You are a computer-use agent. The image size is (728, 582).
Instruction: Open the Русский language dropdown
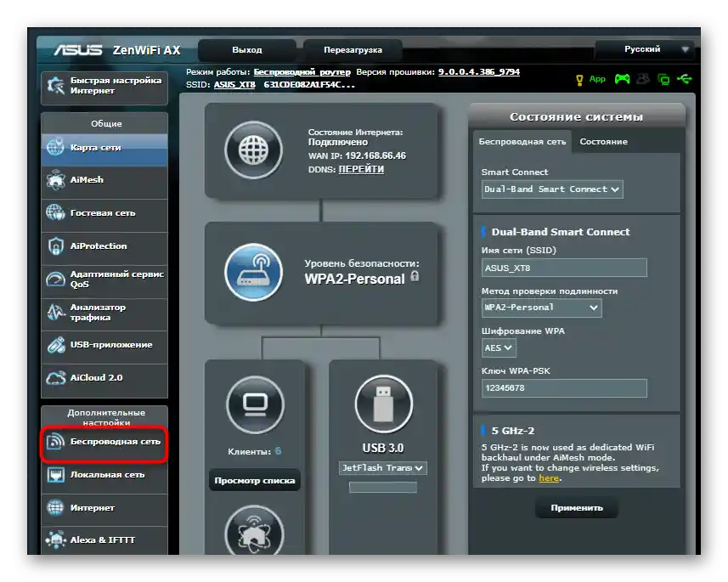pos(645,49)
